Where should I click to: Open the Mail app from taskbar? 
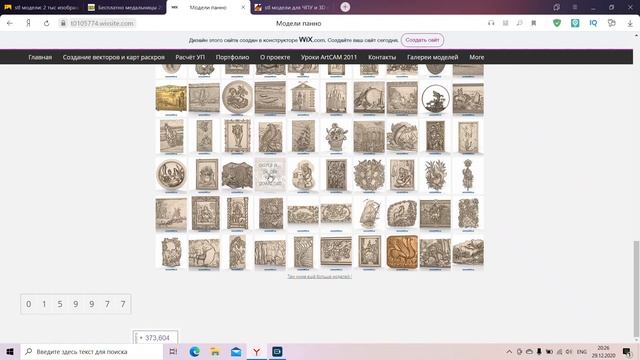tap(236, 351)
